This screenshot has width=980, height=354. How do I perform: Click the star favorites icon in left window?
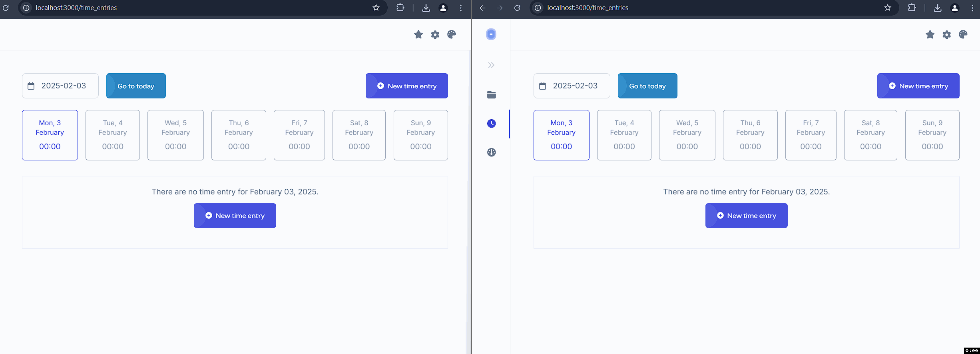click(418, 34)
